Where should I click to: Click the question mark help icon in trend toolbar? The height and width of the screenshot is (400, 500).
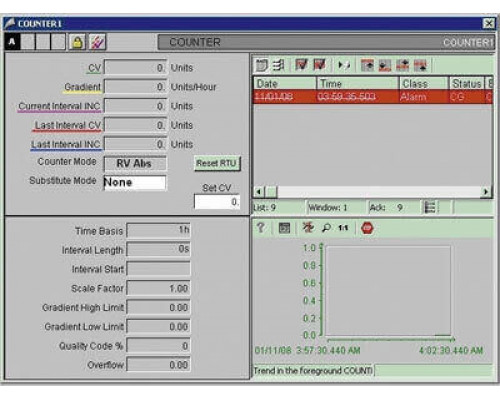(261, 228)
